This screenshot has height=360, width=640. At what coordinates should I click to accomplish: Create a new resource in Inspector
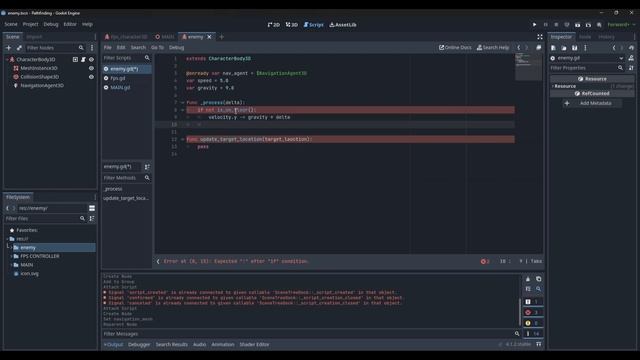click(x=553, y=48)
